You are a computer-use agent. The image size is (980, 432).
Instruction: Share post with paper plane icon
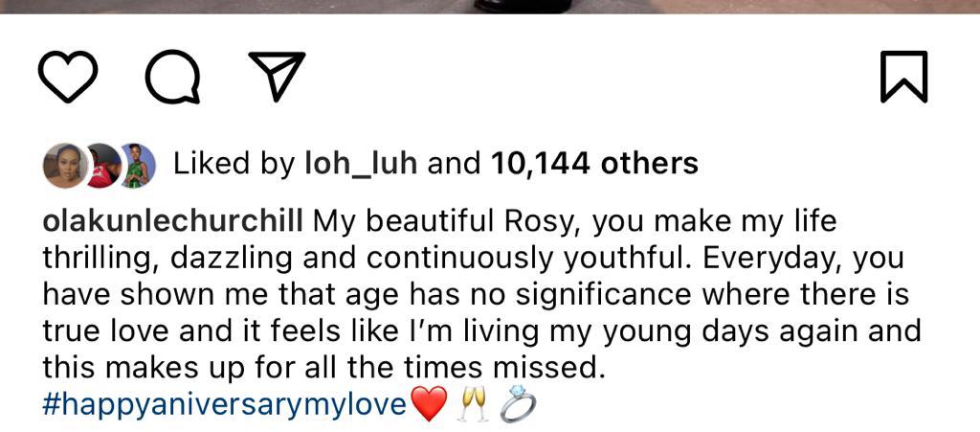[277, 77]
